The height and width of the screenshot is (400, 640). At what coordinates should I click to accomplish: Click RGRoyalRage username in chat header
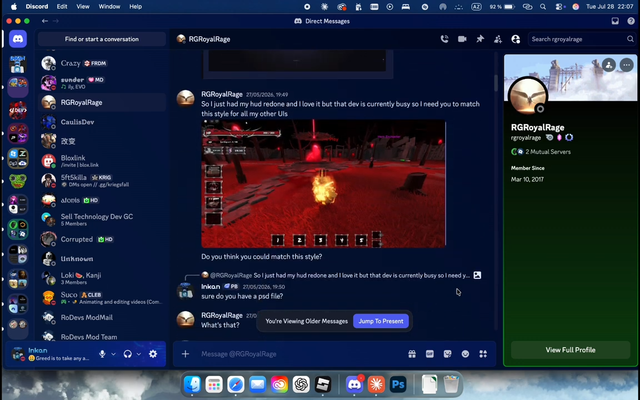[209, 39]
